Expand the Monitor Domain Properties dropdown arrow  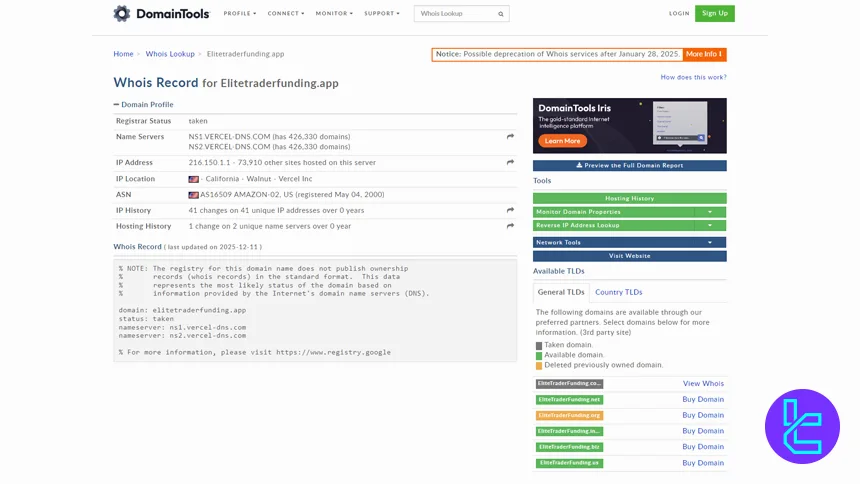point(710,212)
